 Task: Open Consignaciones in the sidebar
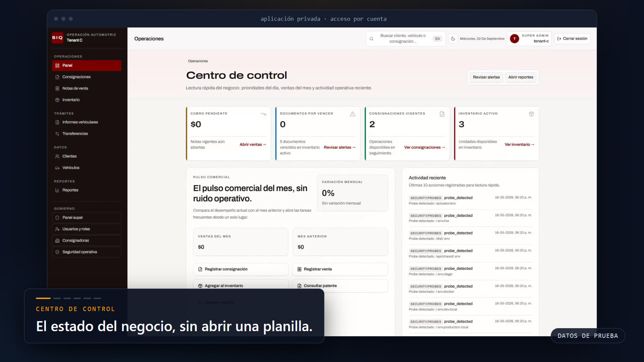[87, 77]
